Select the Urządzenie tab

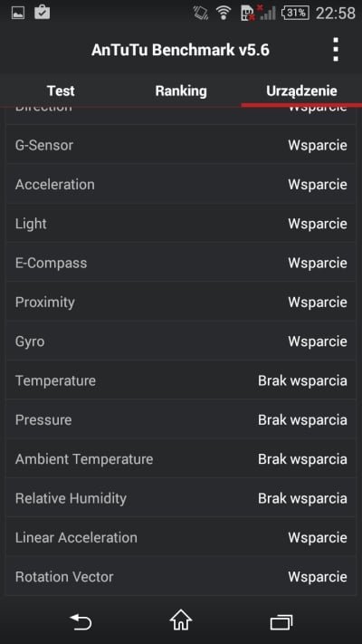pyautogui.click(x=301, y=91)
